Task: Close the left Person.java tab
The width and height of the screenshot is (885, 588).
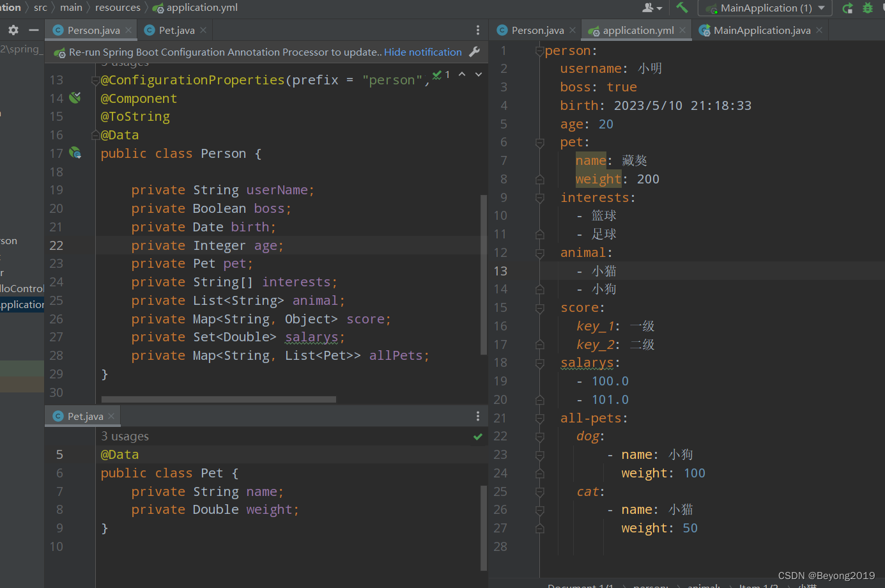Action: (128, 30)
